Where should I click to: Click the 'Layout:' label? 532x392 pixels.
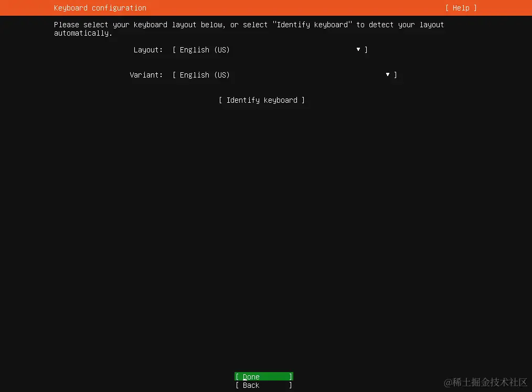pos(148,50)
